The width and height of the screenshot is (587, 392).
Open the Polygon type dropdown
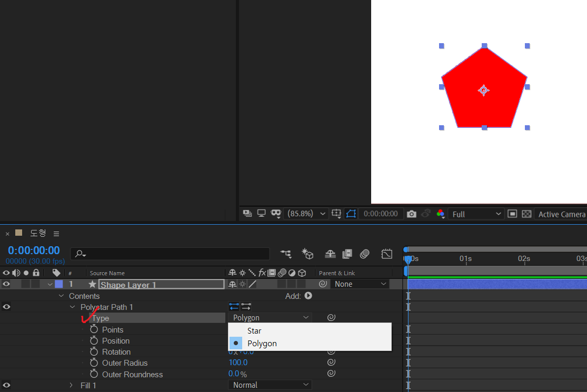[270, 318]
